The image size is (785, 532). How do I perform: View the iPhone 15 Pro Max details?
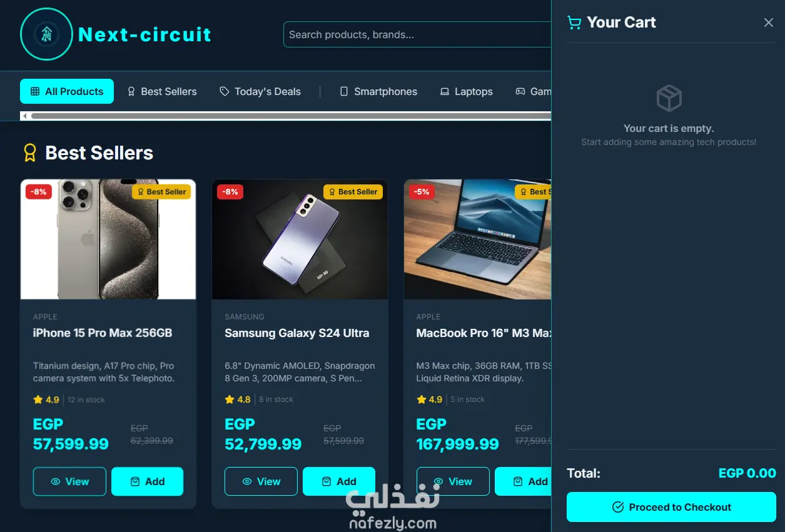69,481
